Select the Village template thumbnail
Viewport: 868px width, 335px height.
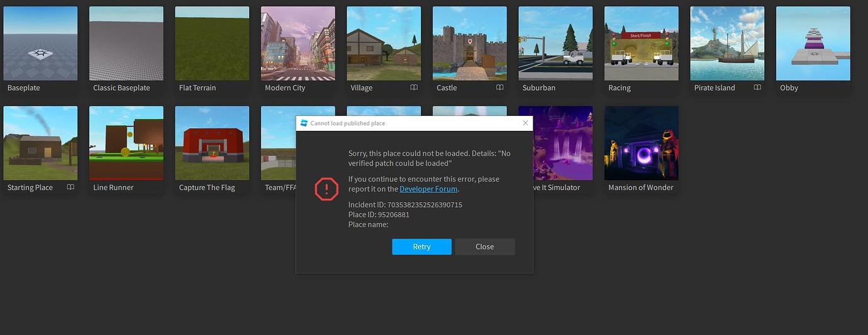click(x=384, y=43)
